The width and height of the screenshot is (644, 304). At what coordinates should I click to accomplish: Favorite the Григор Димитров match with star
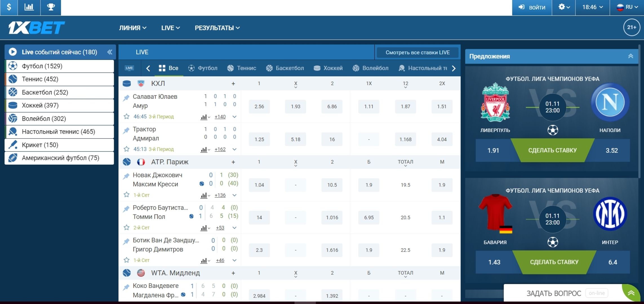click(x=126, y=260)
